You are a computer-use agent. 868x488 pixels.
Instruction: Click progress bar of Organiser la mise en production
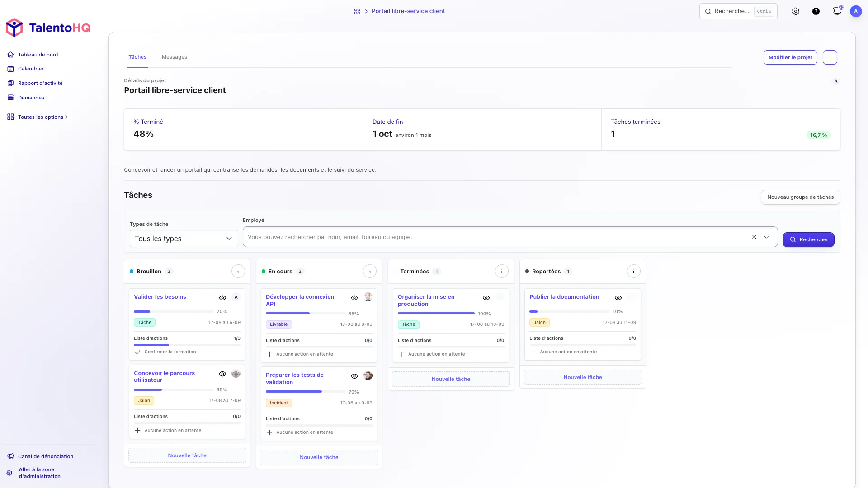tap(436, 314)
